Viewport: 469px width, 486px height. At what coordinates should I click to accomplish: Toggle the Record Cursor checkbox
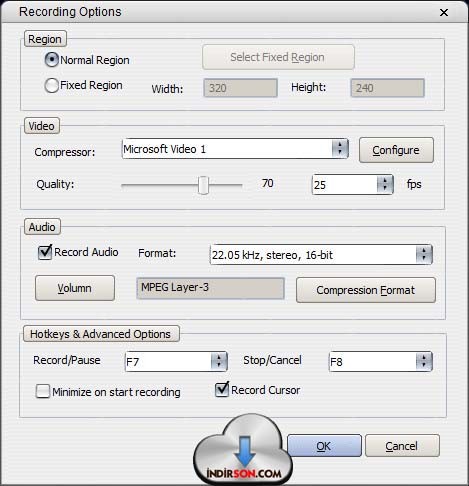pyautogui.click(x=222, y=389)
